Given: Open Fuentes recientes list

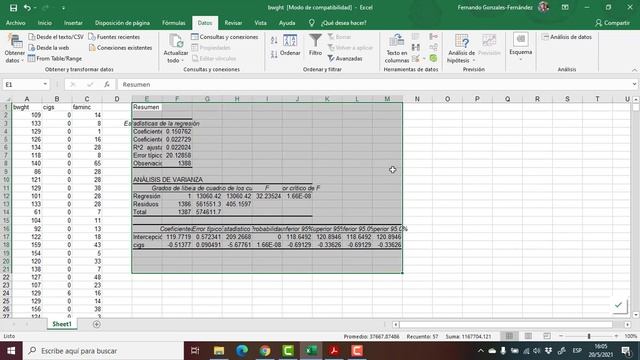Looking at the screenshot, I should click(114, 37).
